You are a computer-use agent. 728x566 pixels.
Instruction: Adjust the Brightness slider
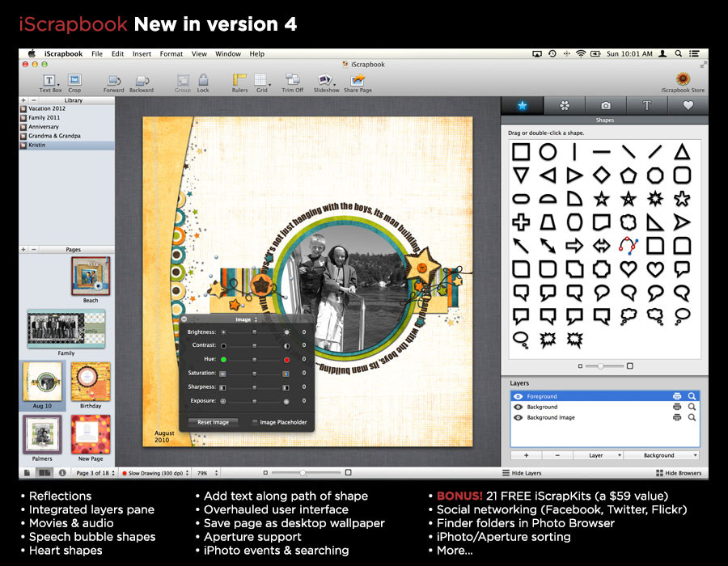[255, 332]
